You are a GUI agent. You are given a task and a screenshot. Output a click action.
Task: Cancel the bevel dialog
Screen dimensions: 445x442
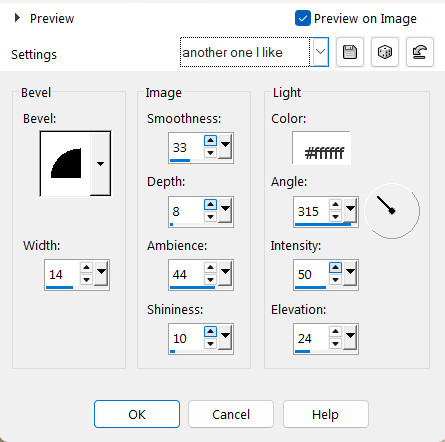pyautogui.click(x=231, y=414)
